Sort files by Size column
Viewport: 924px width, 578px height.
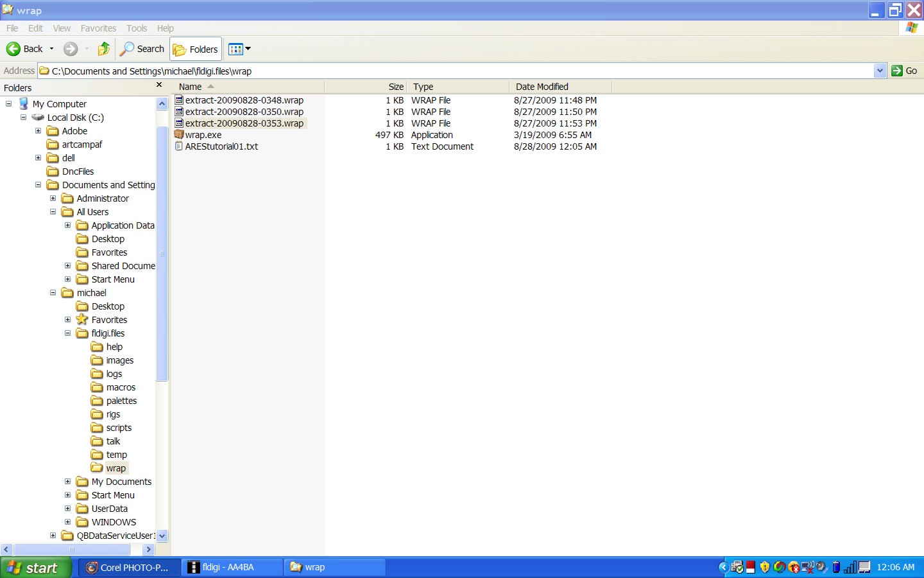pos(366,87)
